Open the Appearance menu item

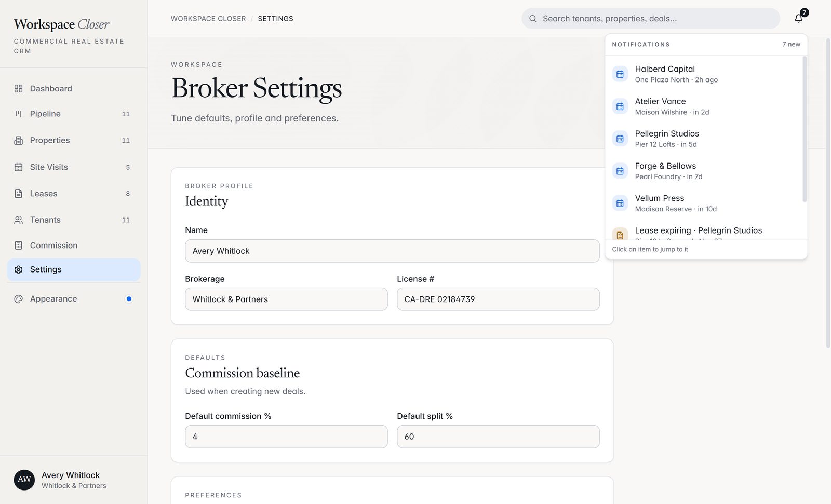coord(74,299)
